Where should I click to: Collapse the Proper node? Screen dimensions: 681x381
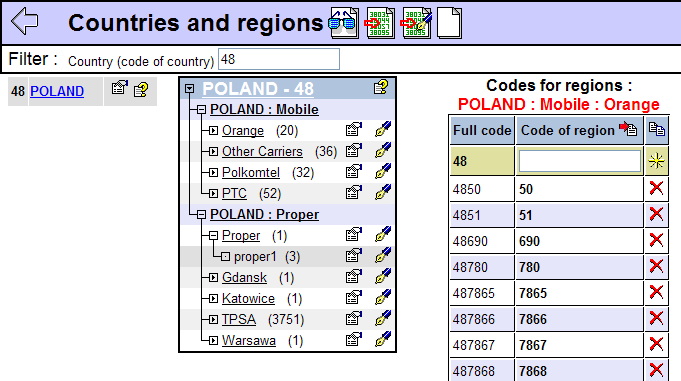[213, 235]
